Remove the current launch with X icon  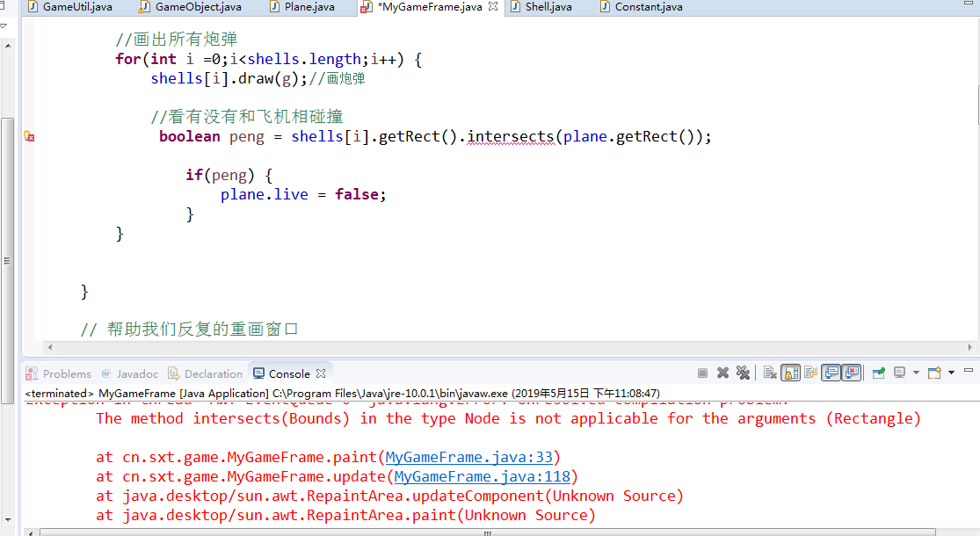722,373
